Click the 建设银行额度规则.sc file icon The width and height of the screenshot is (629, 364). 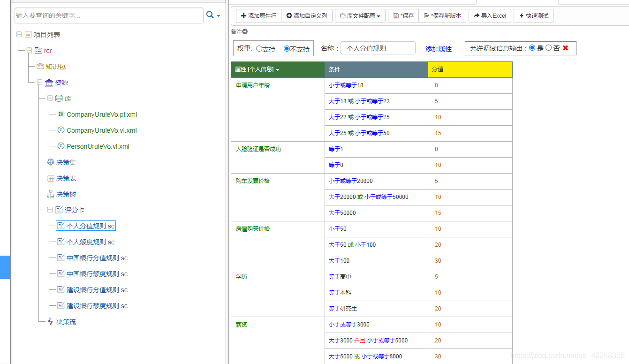point(61,306)
